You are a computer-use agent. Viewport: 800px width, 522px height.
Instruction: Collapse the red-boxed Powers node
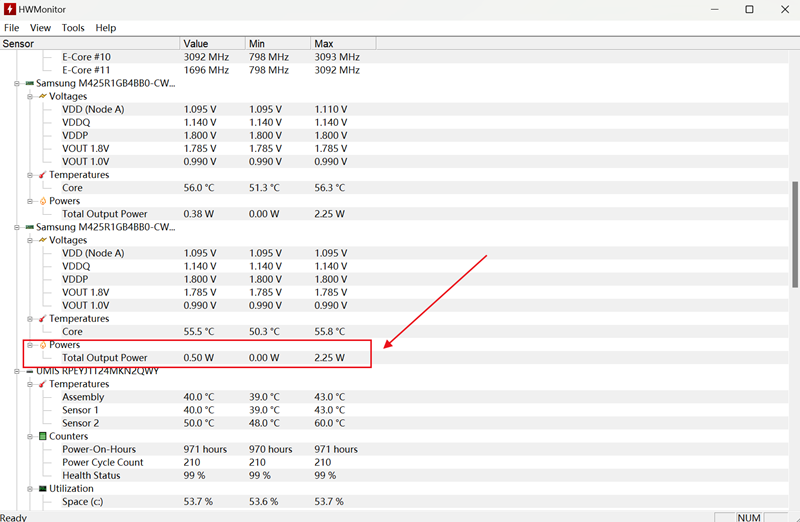click(x=30, y=345)
